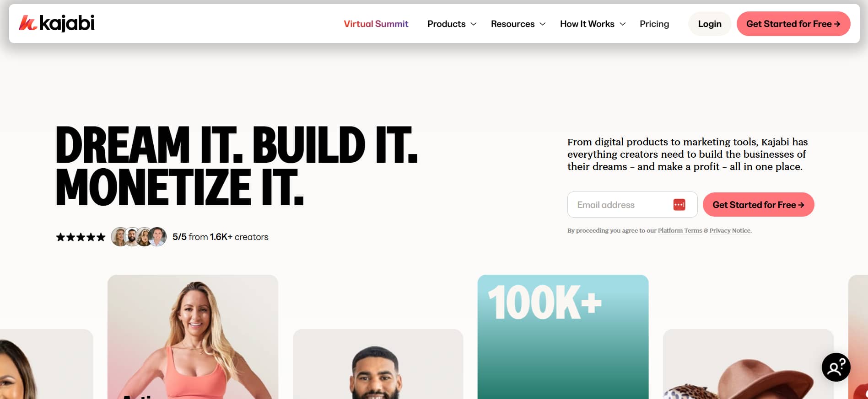
Task: Select the blonde woman in coral top card
Action: point(193,337)
